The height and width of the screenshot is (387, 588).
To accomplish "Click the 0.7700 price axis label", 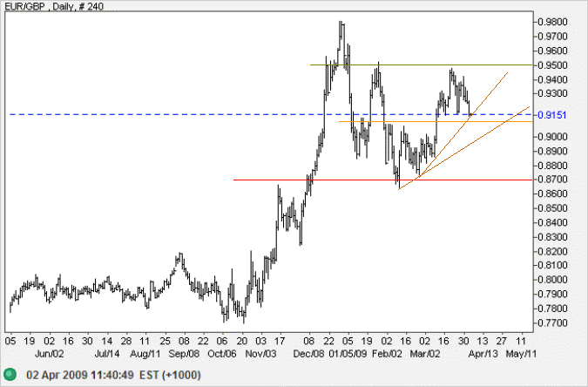I will point(552,322).
